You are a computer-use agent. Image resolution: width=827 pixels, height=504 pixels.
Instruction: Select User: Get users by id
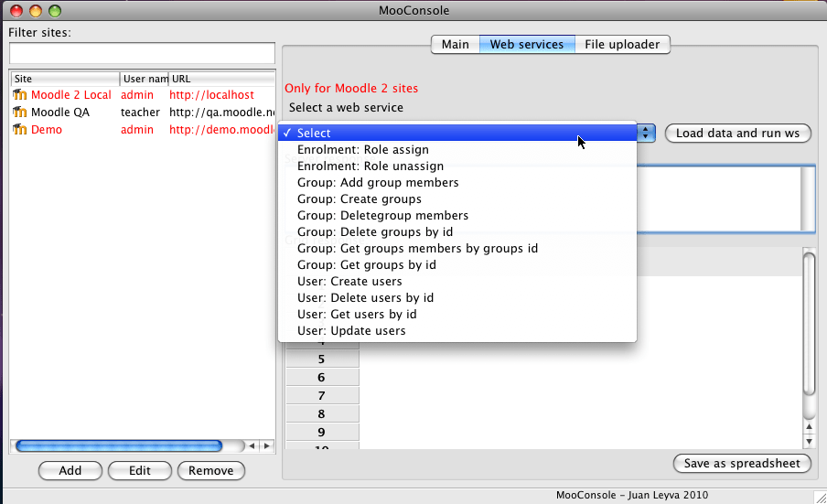tap(457, 315)
